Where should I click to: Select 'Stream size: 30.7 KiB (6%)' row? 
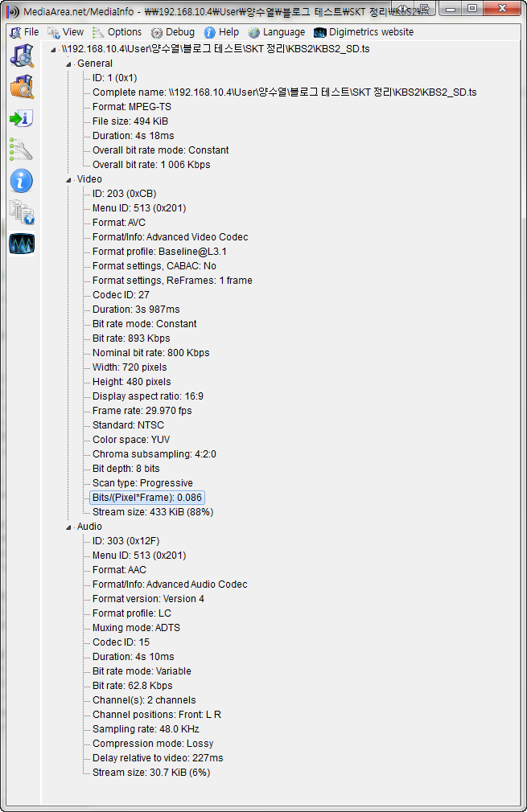click(x=151, y=773)
